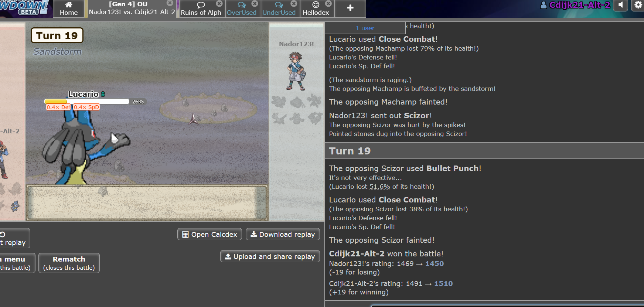This screenshot has height=307, width=644.
Task: Switch to the Hellodex tab
Action: coord(316,8)
